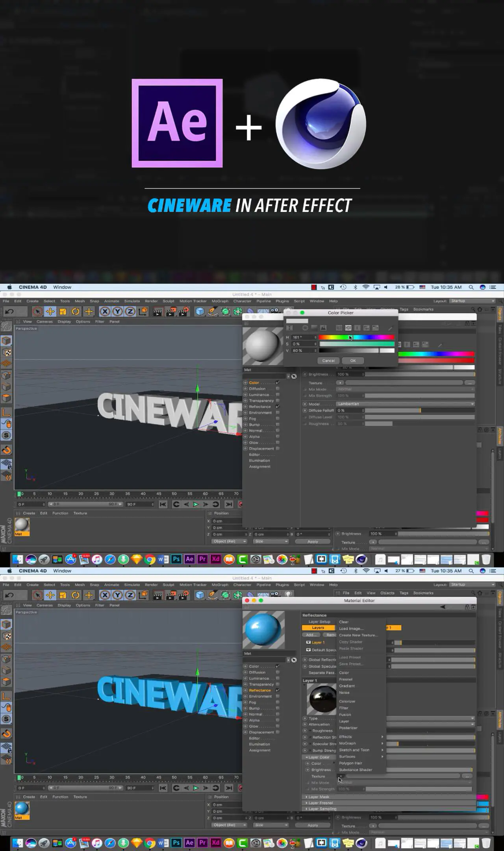The image size is (504, 851).
Task: Toggle the X-axis lock in the upper screenshot
Action: point(105,312)
